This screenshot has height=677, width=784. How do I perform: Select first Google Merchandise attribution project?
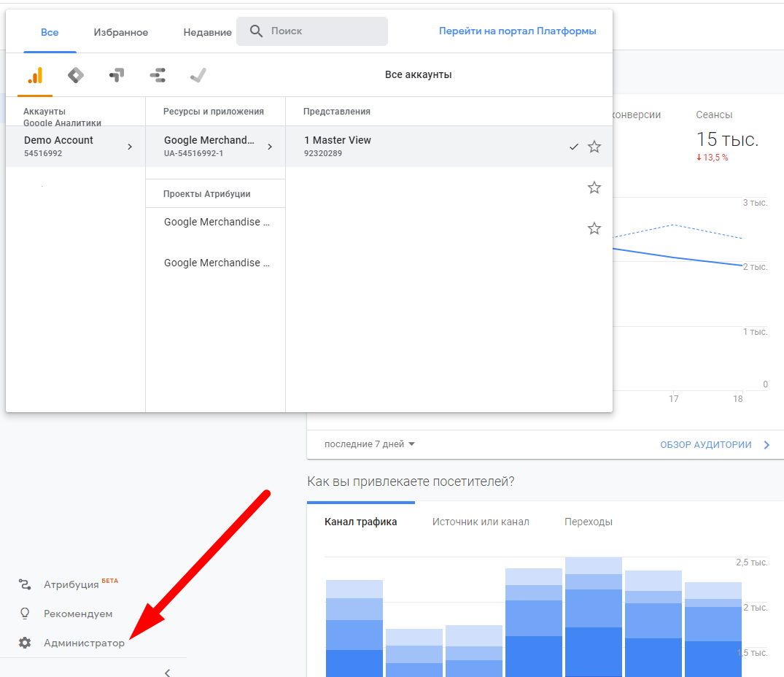[x=215, y=222]
